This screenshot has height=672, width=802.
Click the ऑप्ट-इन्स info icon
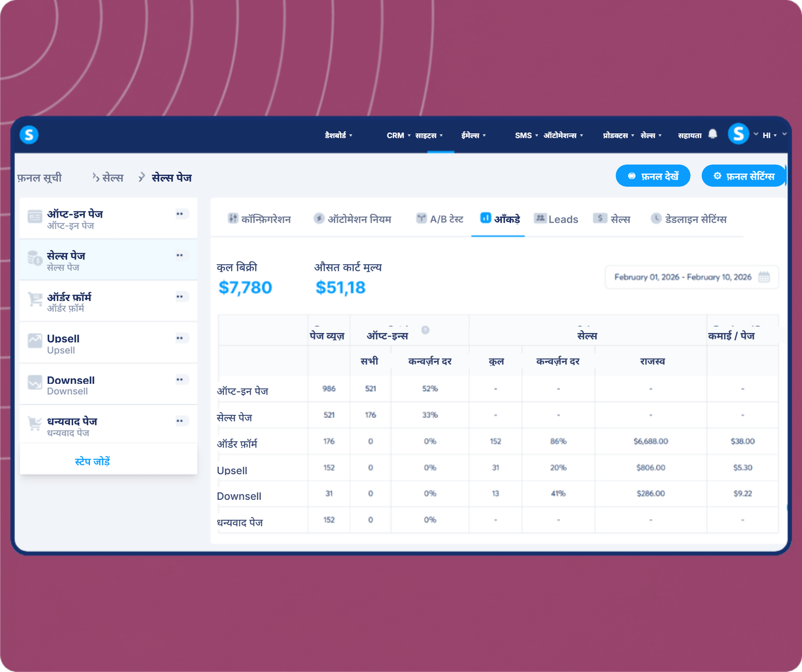click(426, 330)
